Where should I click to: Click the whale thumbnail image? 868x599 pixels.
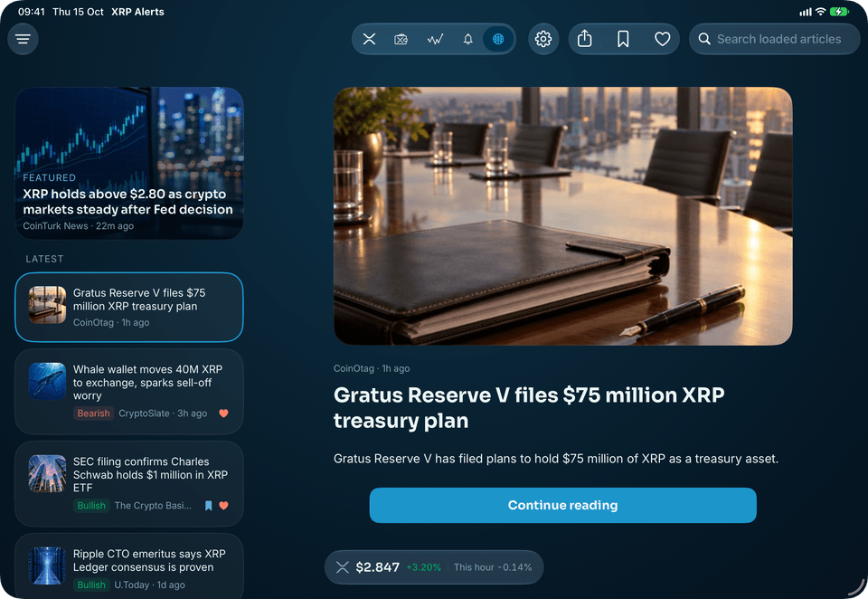[x=47, y=381]
